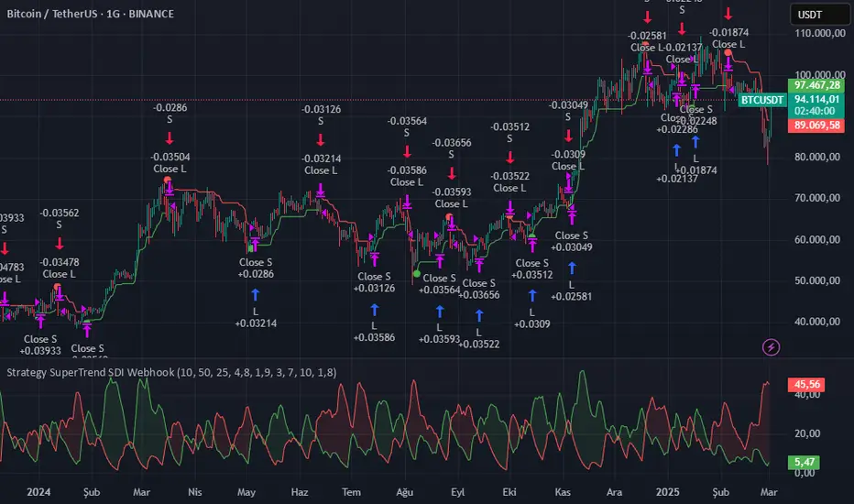Click the blue long arrow above L +0.03593
This screenshot has height=504, width=854.
coord(440,312)
